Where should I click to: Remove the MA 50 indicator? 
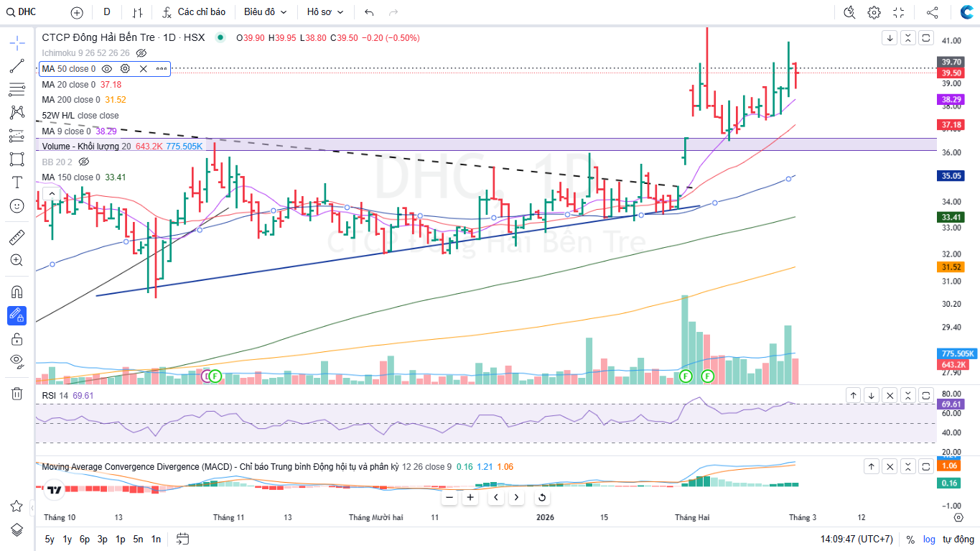point(143,69)
